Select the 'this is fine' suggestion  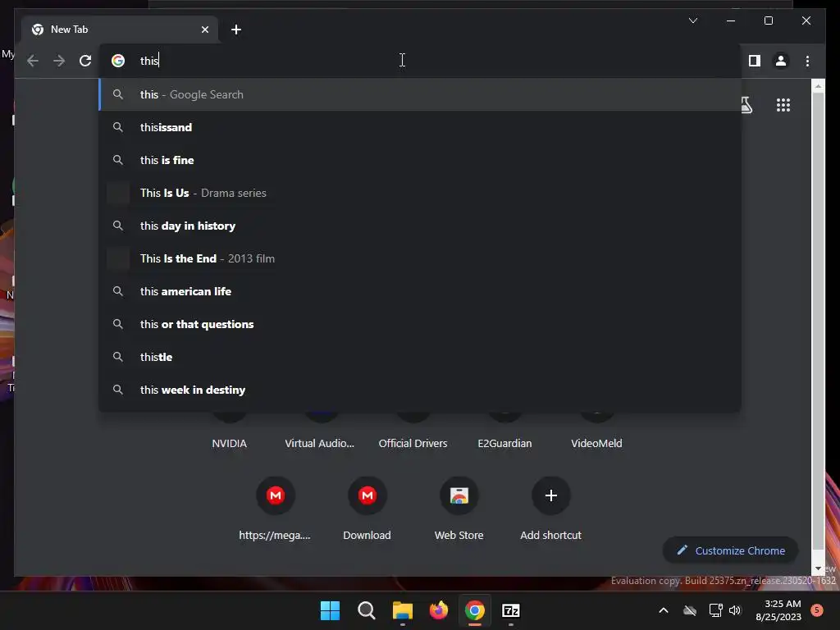pos(420,160)
